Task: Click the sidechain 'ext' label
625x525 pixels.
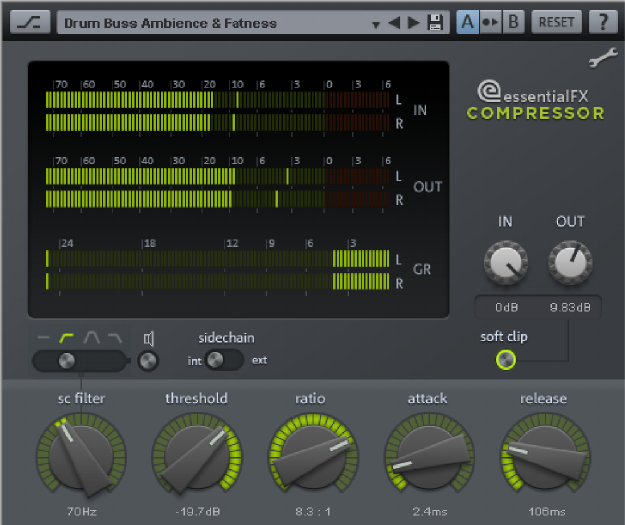Action: pos(259,360)
